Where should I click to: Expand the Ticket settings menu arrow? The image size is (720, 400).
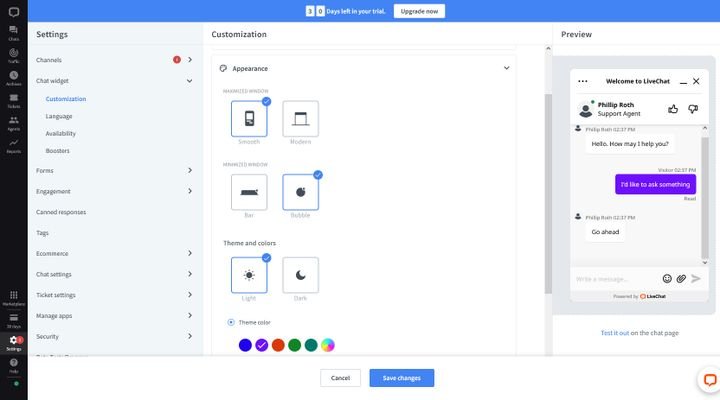click(x=190, y=294)
